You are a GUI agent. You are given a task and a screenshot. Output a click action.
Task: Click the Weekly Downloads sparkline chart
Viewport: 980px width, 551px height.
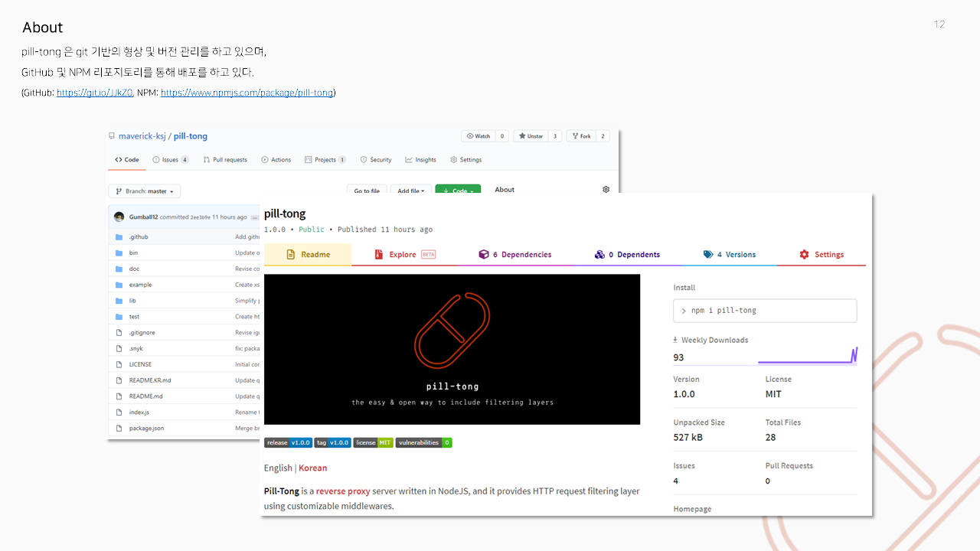point(808,356)
